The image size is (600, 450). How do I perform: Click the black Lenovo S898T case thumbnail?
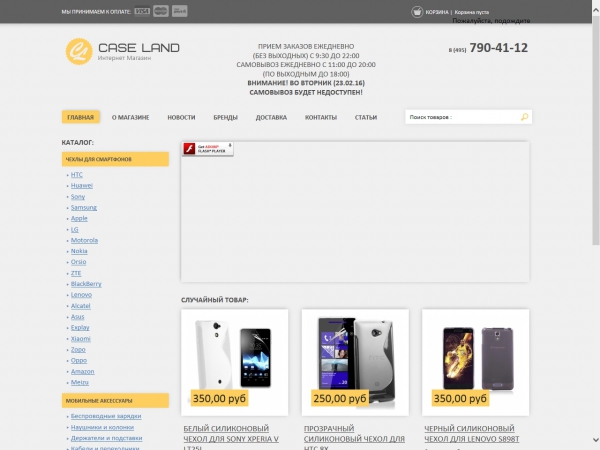point(476,362)
